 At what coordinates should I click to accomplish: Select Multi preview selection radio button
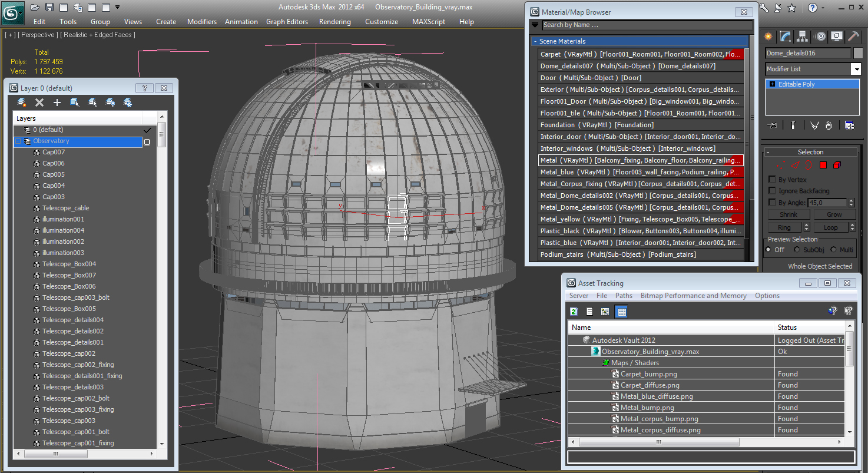834,250
